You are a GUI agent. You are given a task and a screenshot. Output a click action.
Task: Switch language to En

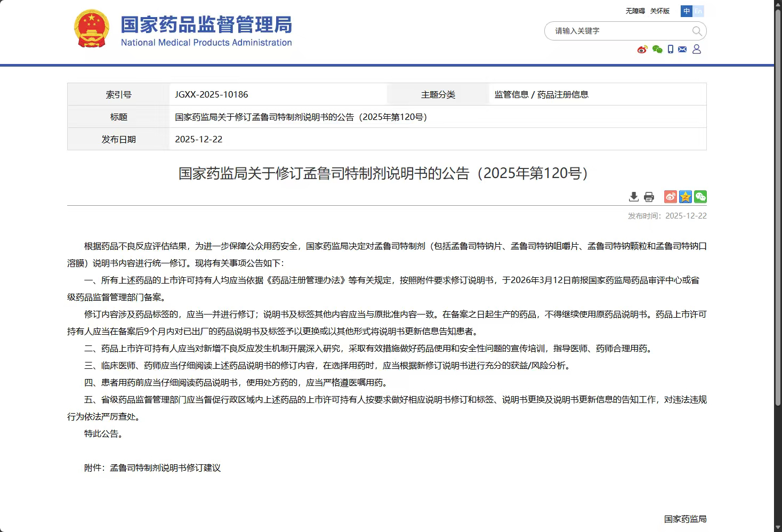click(x=698, y=11)
